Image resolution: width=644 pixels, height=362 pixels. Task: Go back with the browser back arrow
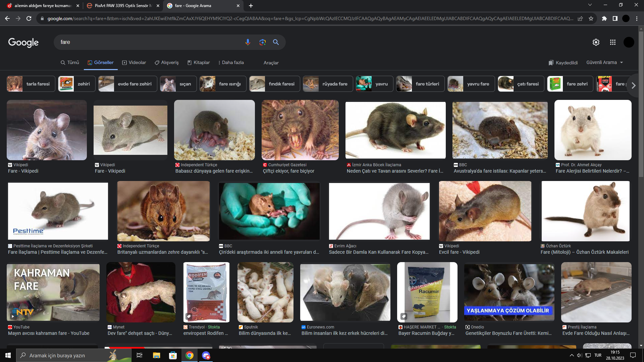point(7,18)
